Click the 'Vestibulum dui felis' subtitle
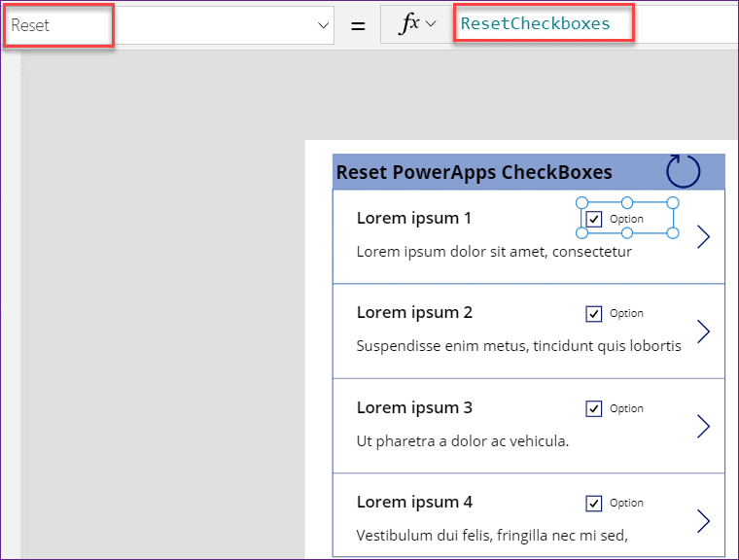The image size is (739, 560). 492,536
